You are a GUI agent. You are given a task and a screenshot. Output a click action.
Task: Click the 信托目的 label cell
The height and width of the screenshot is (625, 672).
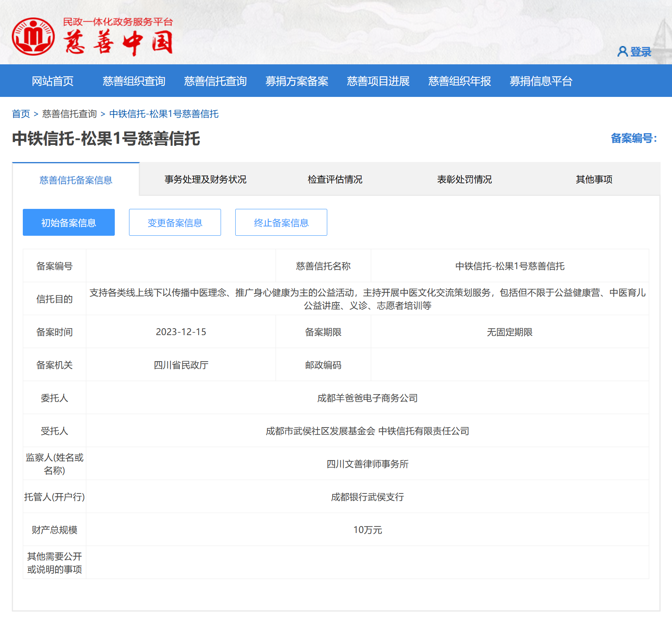click(x=55, y=299)
